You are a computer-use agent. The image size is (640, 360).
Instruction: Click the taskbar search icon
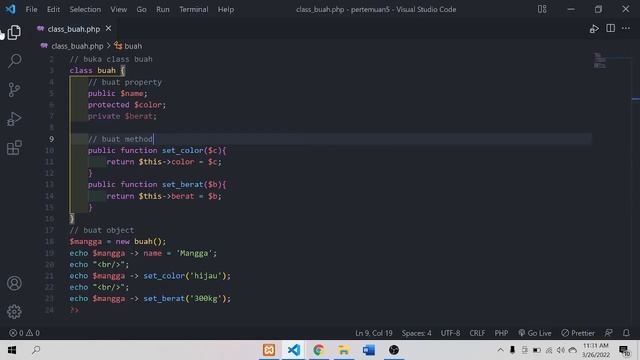point(36,350)
